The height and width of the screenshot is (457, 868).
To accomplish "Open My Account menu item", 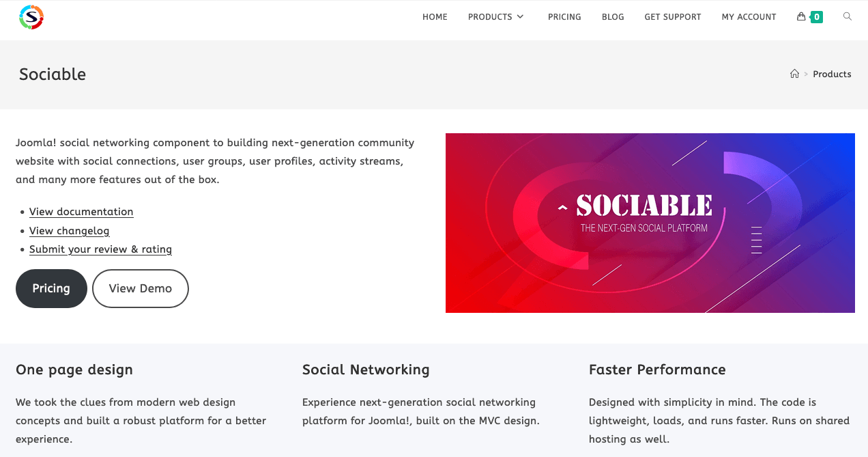I will [x=749, y=17].
